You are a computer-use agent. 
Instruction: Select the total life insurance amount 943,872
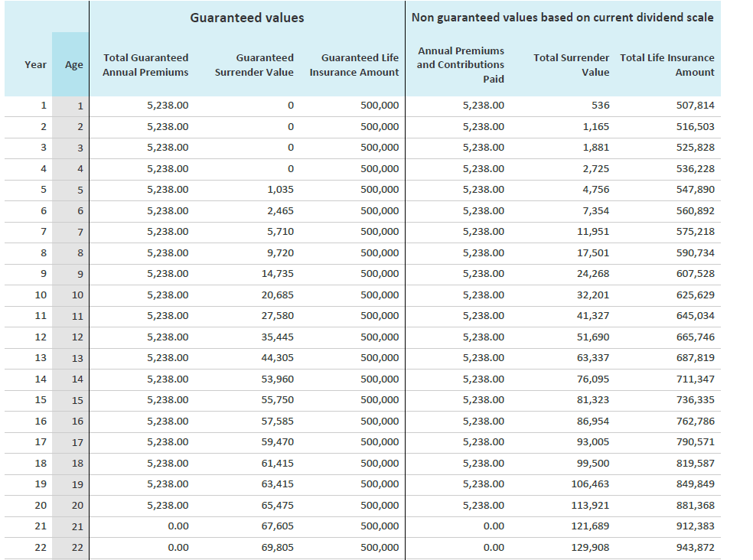click(695, 547)
